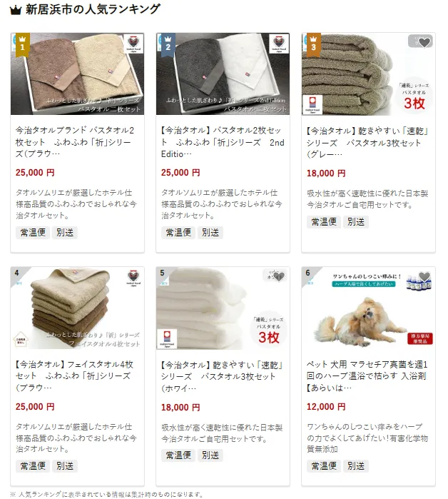Toggle favorite heart on rank 2 towel set
Viewport: 448px width, 499px height.
[279, 41]
